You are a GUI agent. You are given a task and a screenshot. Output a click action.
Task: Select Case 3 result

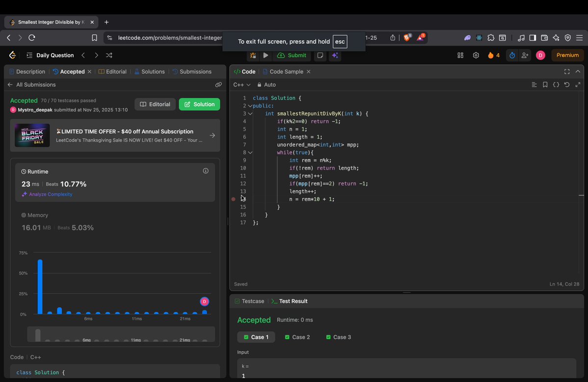point(338,337)
